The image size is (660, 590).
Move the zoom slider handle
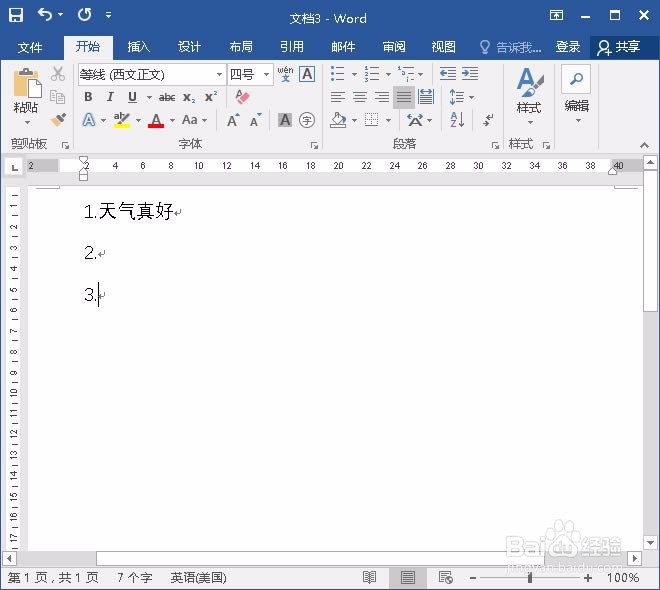[530, 578]
